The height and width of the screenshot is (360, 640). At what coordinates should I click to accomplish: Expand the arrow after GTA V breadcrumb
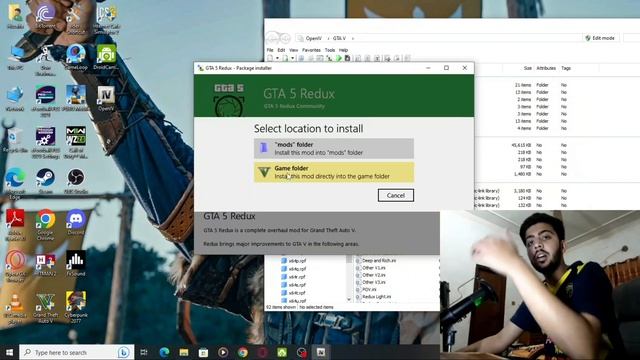pyautogui.click(x=353, y=38)
